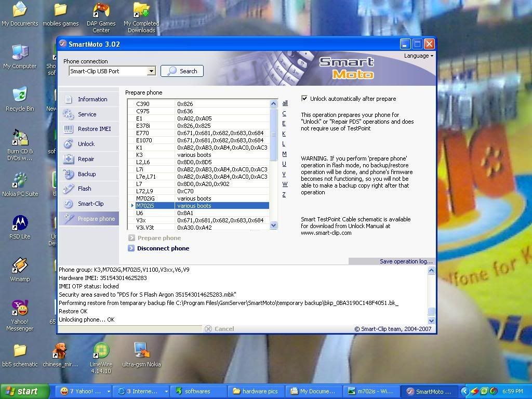Expand Yahoo taskbar group dropdown arrow
Image resolution: width=532 pixels, height=399 pixels.
coord(109,391)
